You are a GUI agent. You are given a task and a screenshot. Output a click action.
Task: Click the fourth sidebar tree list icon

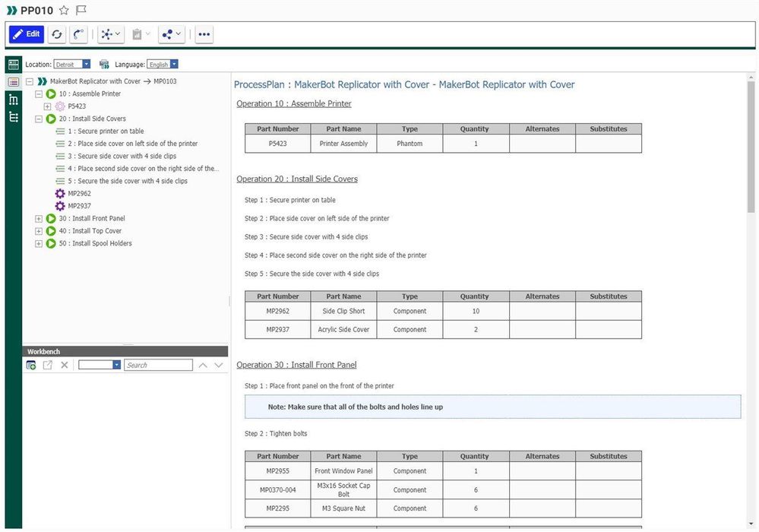pyautogui.click(x=14, y=117)
